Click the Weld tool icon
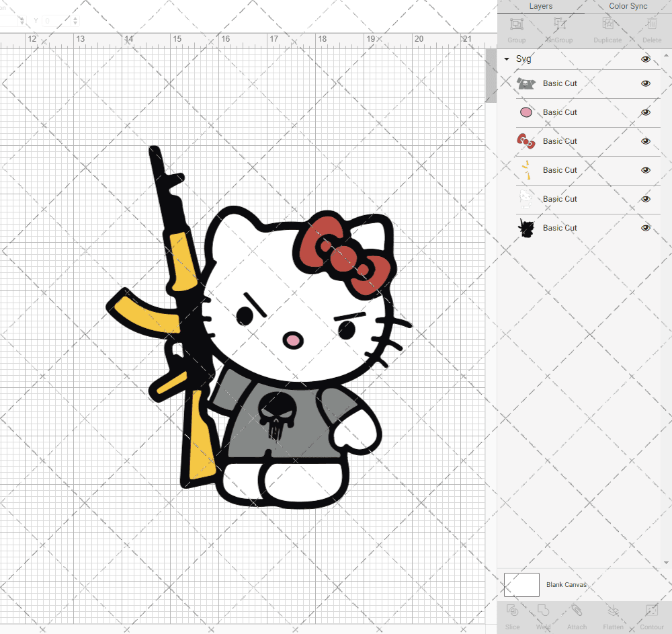 click(543, 610)
